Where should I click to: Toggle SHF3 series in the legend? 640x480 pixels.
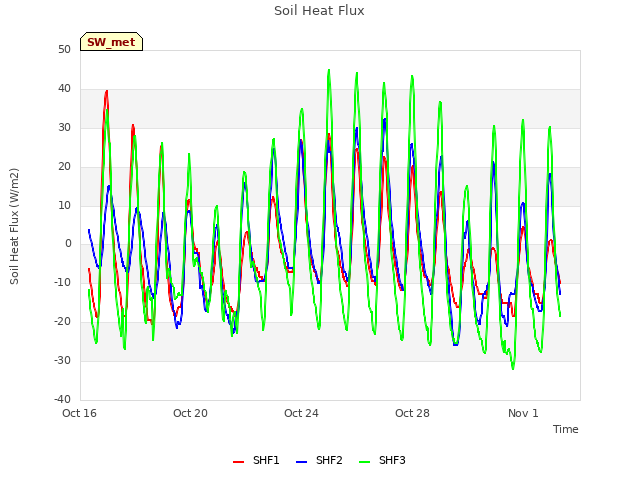[382, 460]
